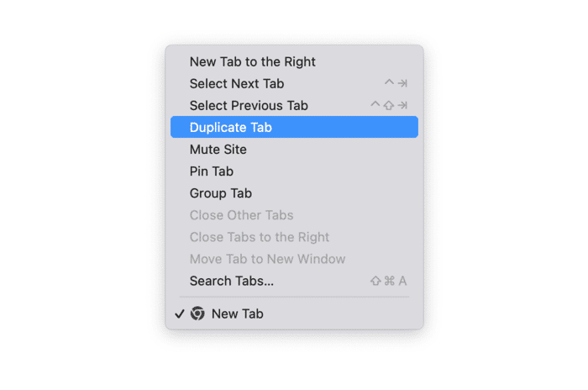Switch to the checked New Tab entry

(238, 314)
